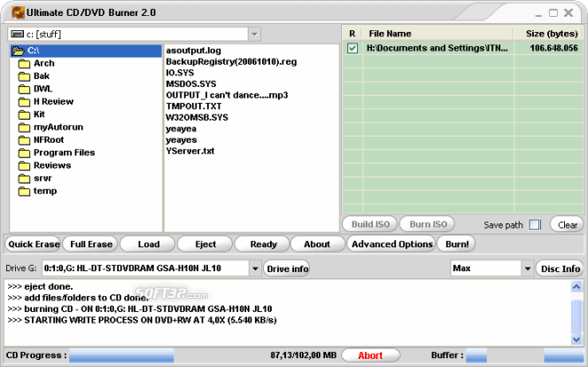Click the Program Files folder icon

click(x=25, y=152)
